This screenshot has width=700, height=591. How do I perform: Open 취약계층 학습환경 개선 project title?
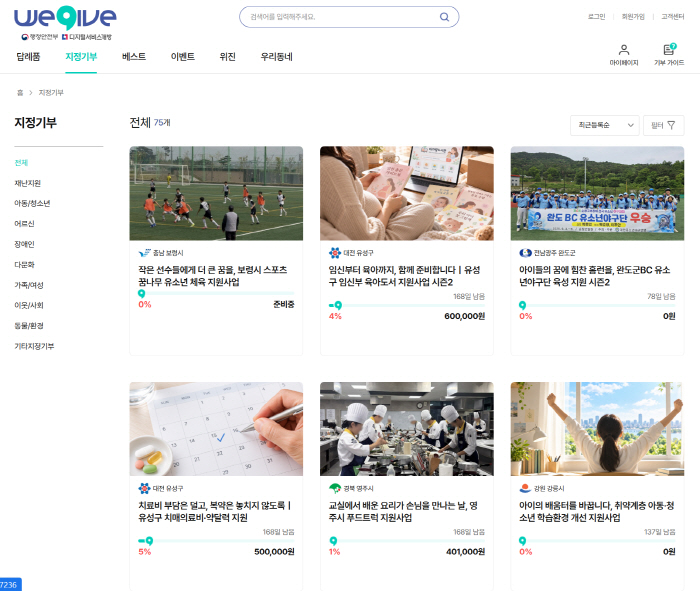[596, 512]
